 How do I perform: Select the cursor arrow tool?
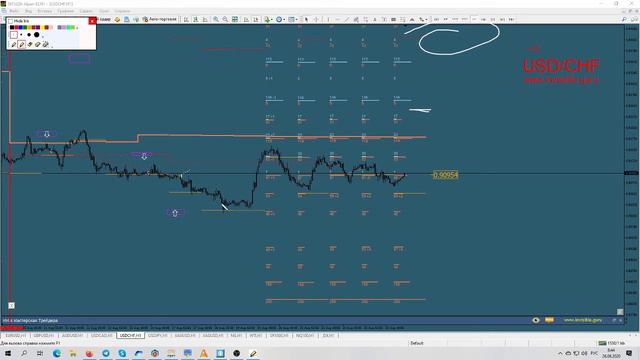click(306, 19)
